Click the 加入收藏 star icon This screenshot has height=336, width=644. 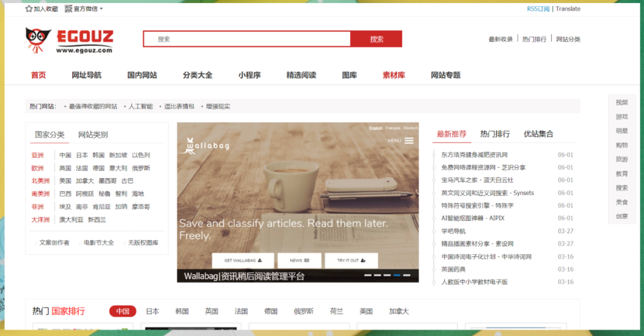29,8
